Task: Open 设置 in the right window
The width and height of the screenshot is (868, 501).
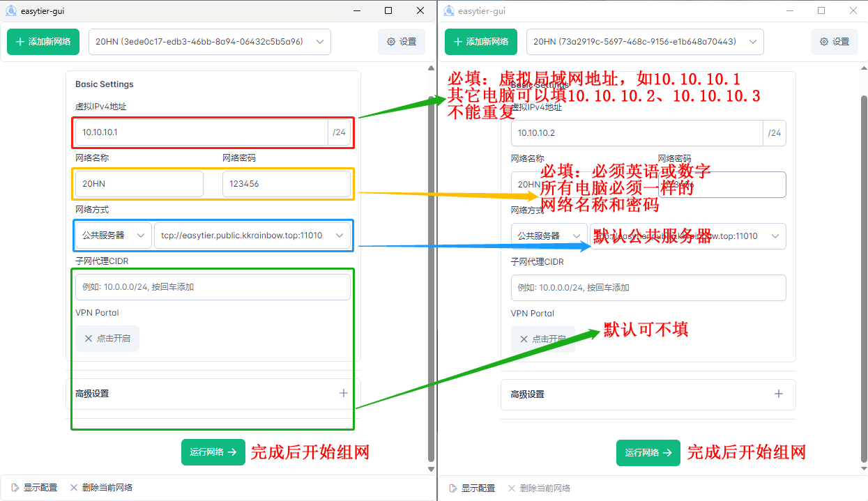Action: 835,42
